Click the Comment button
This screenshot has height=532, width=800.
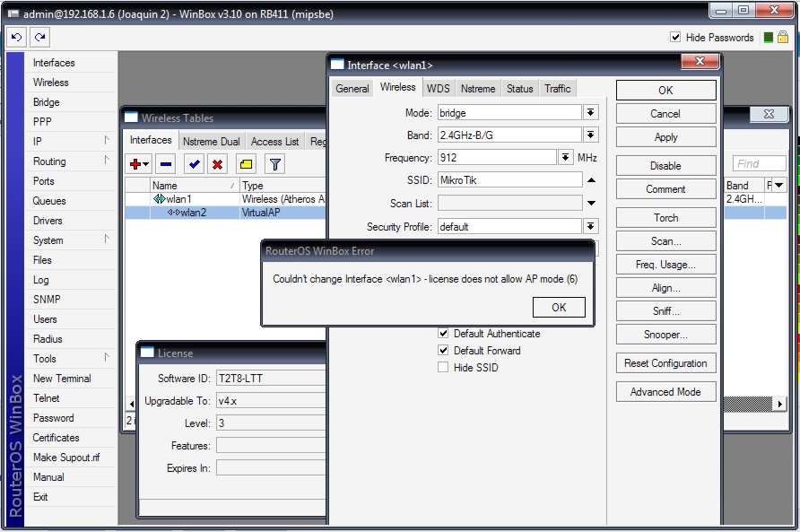[665, 189]
